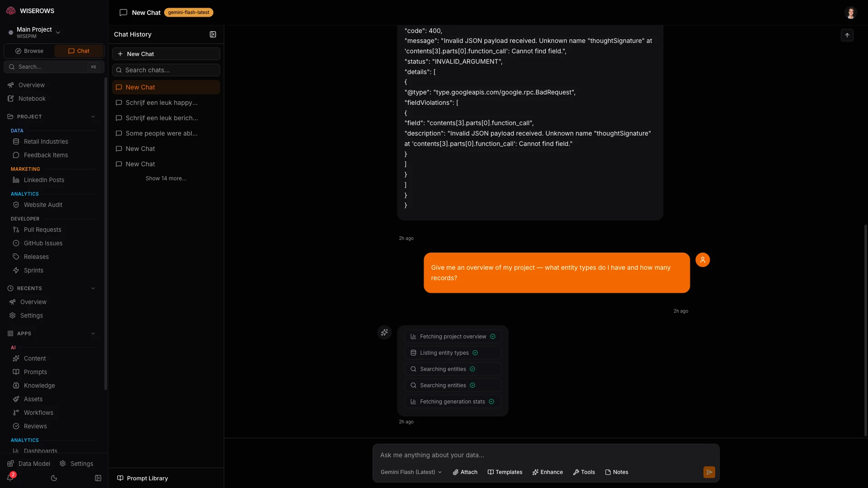Click the chat search field

(165, 70)
